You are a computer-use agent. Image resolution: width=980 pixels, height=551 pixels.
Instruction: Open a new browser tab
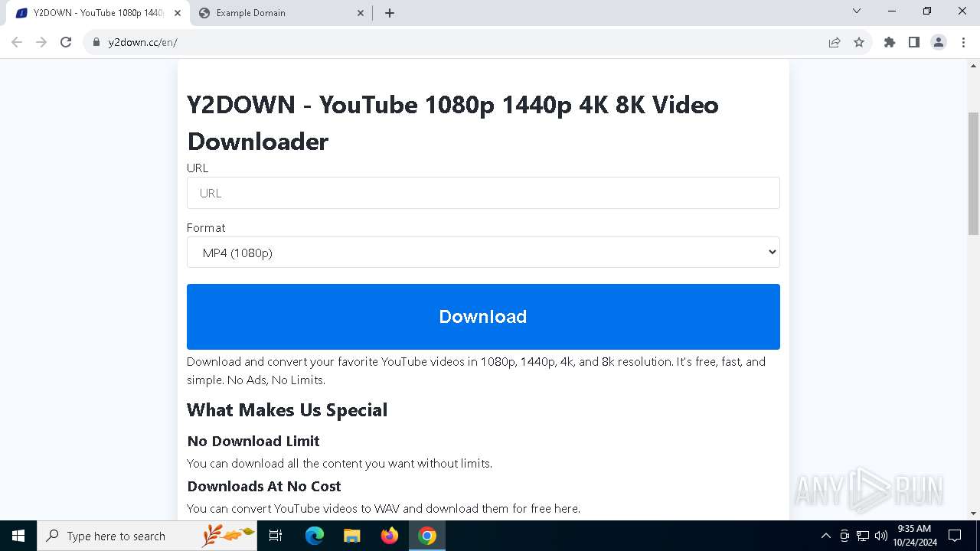(390, 12)
